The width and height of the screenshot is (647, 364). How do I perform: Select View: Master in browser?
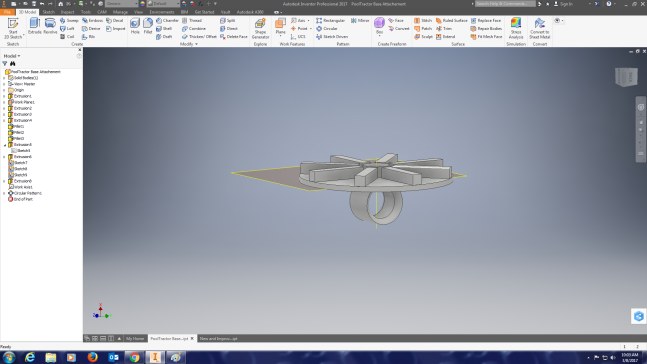[x=21, y=84]
